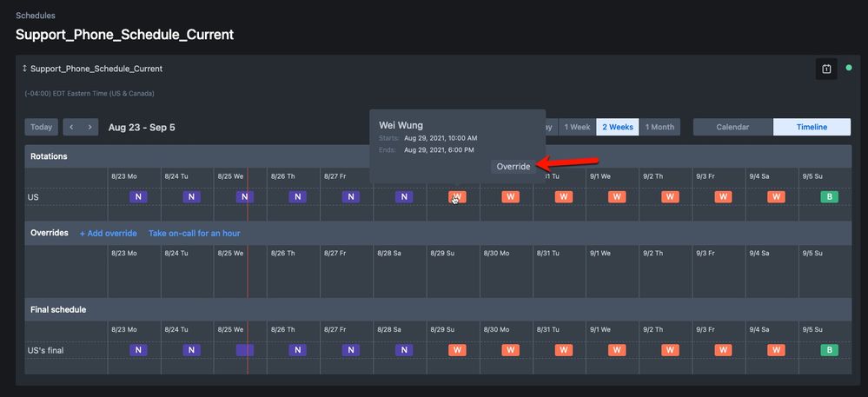Select W shift on 9/1 in US rotation
The image size is (868, 397).
point(617,196)
